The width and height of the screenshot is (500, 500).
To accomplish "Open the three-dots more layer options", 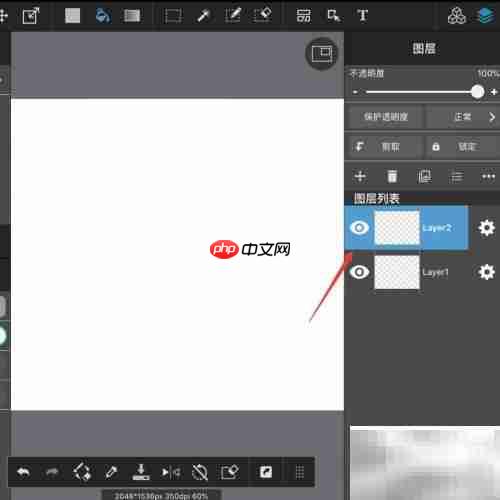I will (489, 176).
